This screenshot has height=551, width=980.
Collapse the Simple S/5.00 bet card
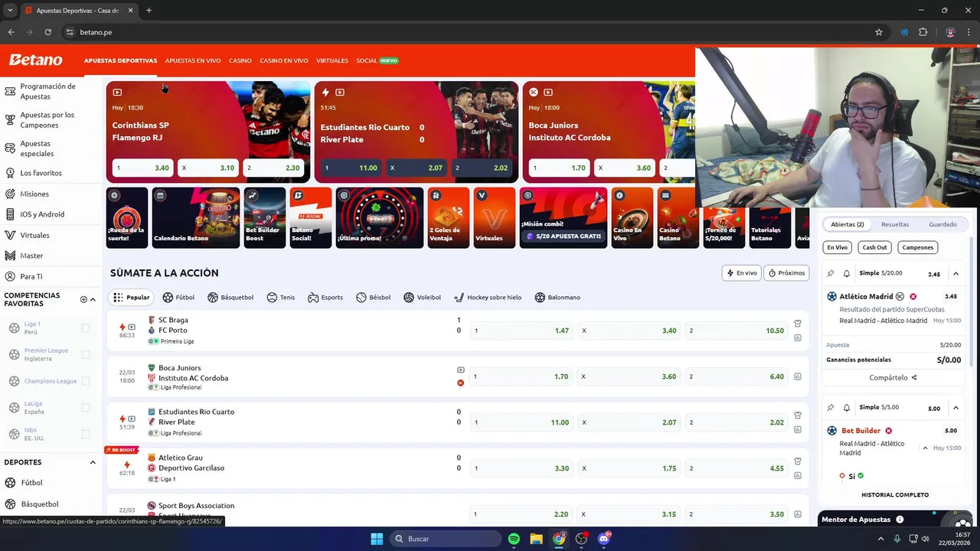coord(955,408)
